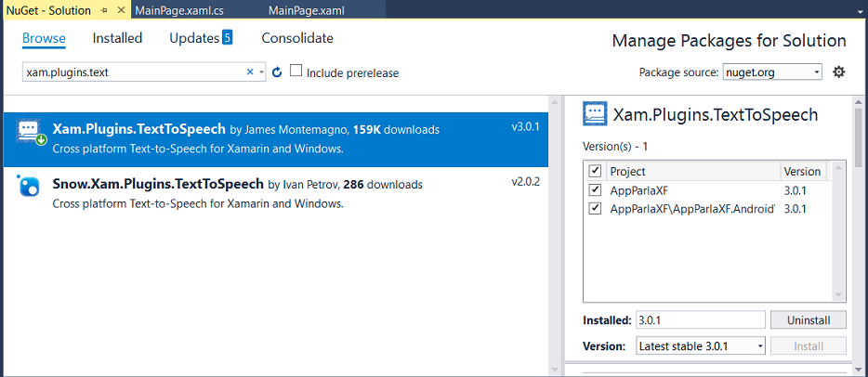The image size is (868, 377).
Task: Click the AppParlaXF\AppParlaXF.Android project name
Action: pyautogui.click(x=692, y=209)
